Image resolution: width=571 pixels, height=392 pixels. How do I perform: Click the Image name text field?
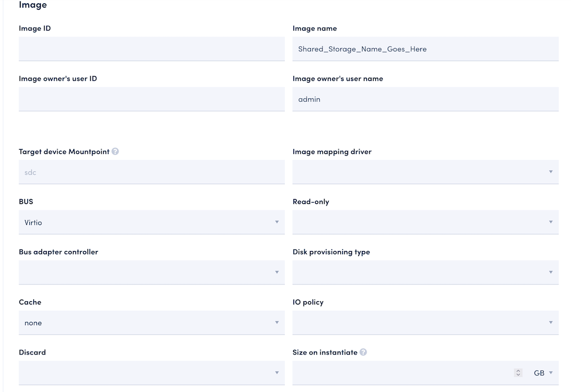click(x=425, y=49)
